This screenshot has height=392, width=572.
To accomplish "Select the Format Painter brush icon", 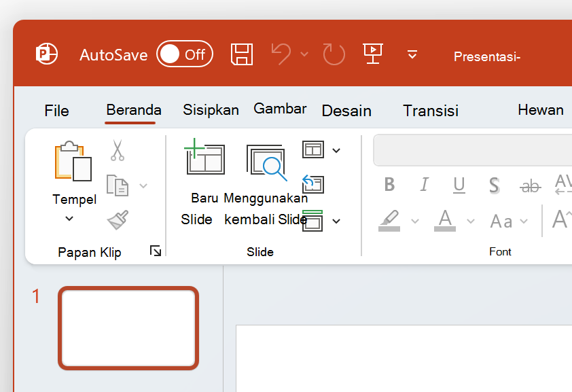I will pos(118,219).
